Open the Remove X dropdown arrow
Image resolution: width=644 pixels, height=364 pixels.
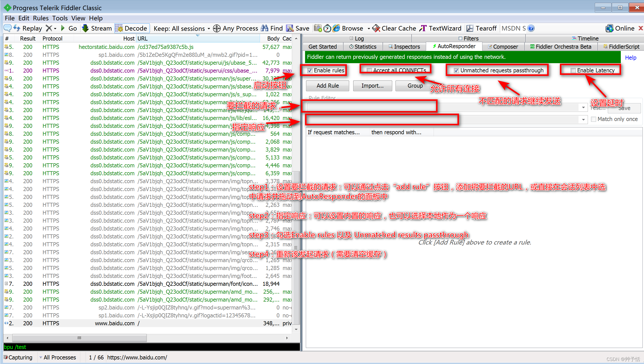(55, 28)
